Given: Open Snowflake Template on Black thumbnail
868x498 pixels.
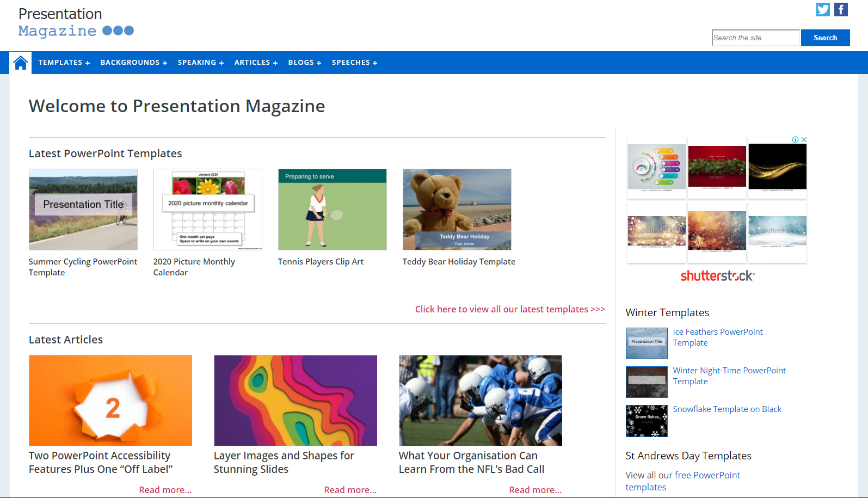Looking at the screenshot, I should [x=647, y=421].
